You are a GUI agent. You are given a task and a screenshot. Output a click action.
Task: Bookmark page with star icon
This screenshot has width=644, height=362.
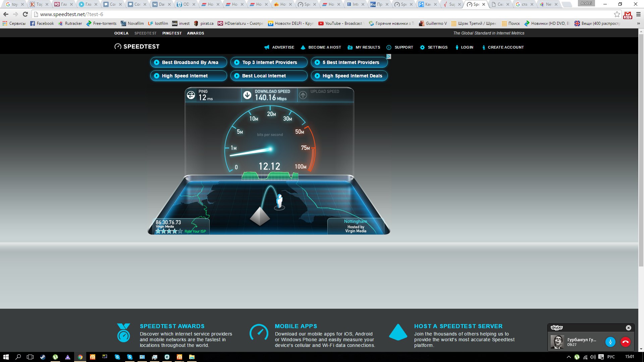click(x=617, y=14)
